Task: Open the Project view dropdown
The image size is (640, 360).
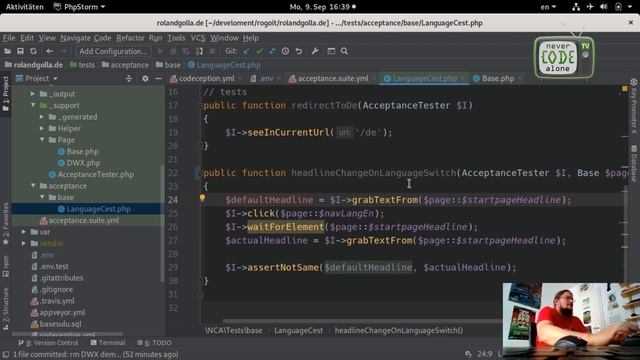Action: pyautogui.click(x=36, y=78)
